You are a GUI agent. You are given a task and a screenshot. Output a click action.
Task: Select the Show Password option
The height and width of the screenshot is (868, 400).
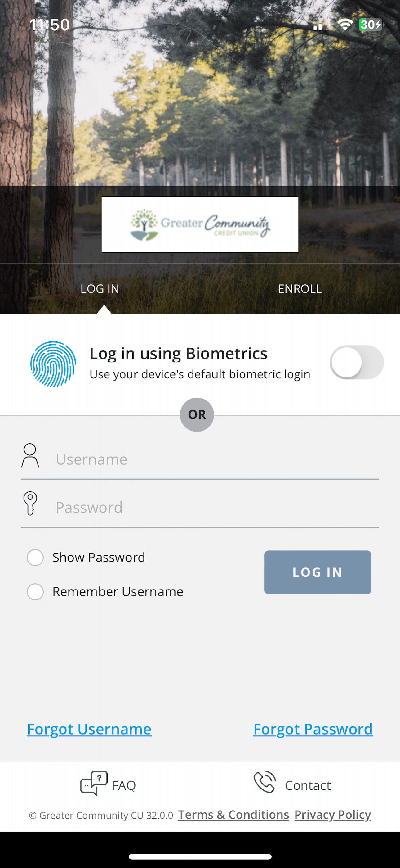[35, 557]
